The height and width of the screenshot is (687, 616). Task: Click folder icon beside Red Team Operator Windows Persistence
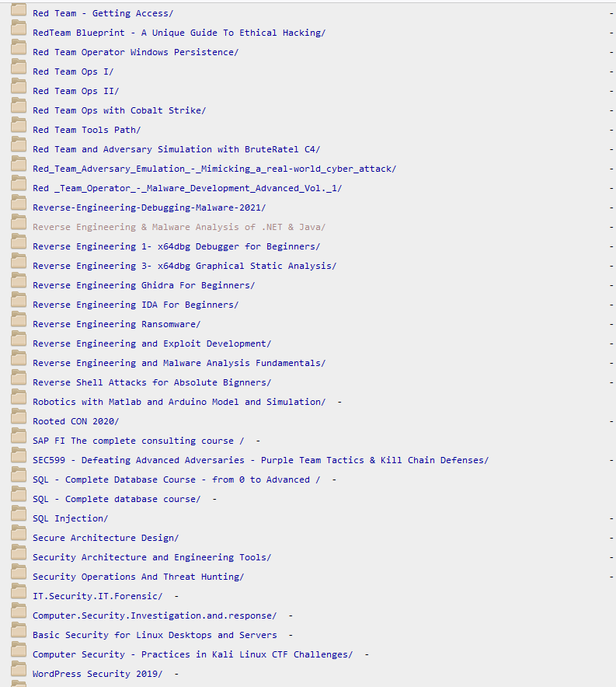19,47
